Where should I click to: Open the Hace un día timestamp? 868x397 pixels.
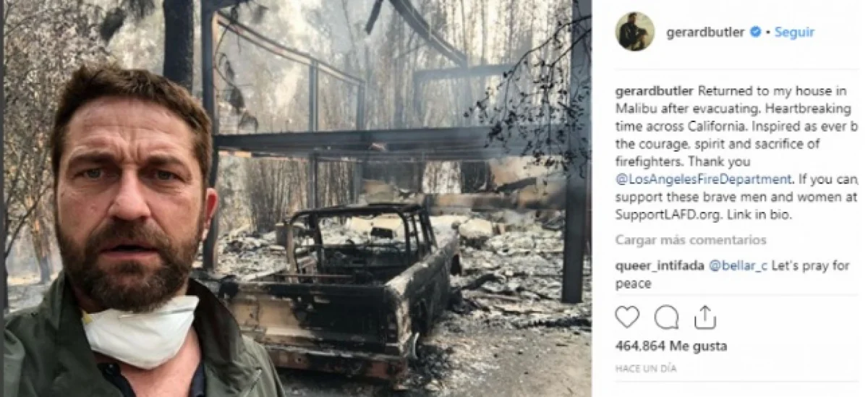pyautogui.click(x=646, y=368)
